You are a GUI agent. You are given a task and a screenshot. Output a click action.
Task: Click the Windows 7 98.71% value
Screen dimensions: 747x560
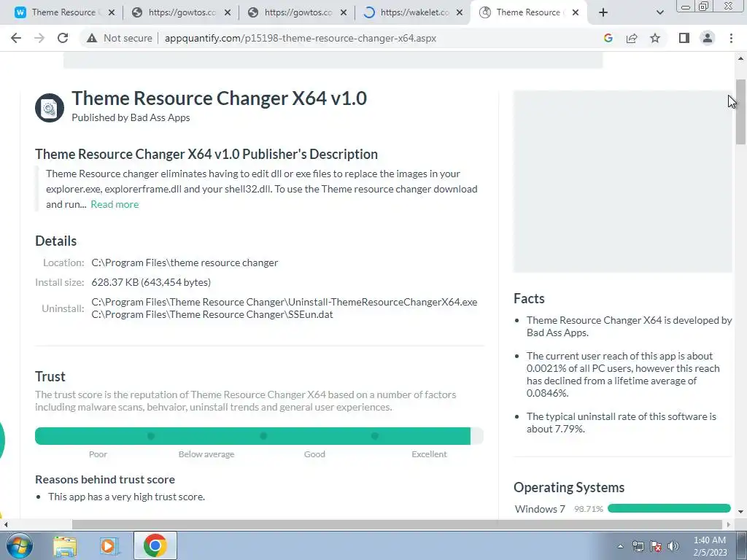(x=589, y=509)
